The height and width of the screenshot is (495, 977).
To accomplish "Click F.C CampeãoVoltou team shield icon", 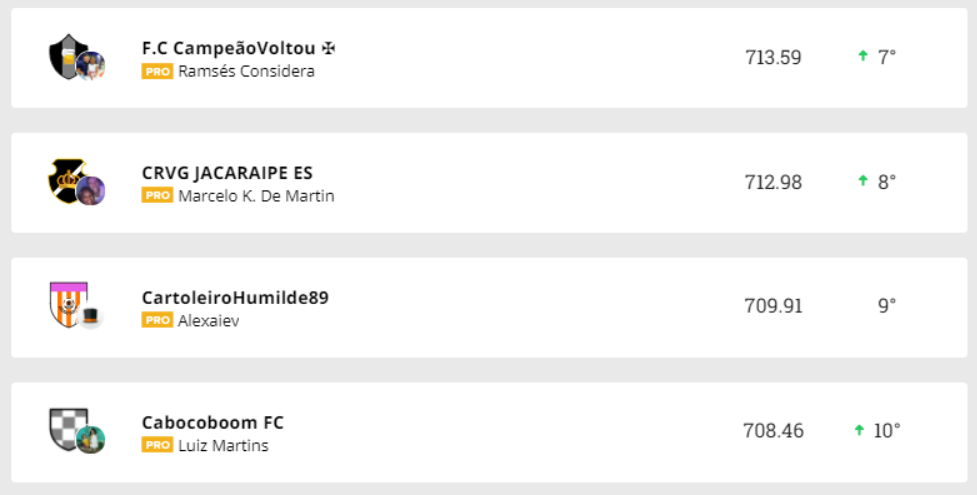I will pyautogui.click(x=68, y=56).
